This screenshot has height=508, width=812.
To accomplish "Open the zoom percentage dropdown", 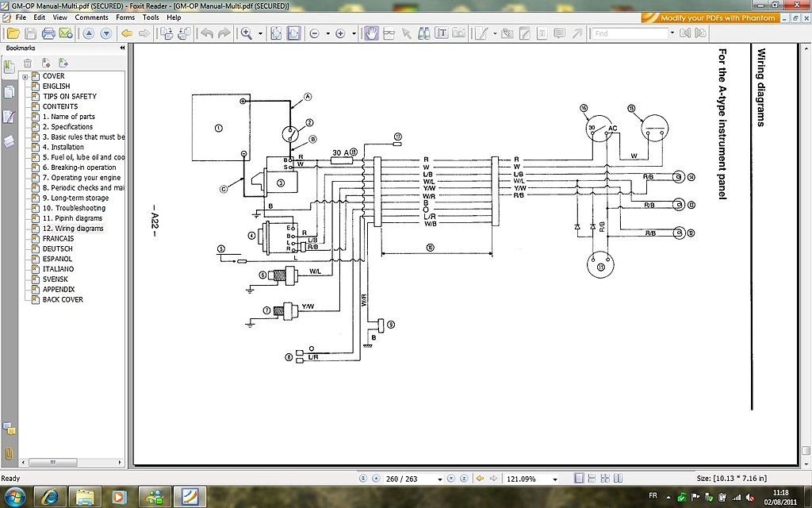I will click(x=554, y=479).
